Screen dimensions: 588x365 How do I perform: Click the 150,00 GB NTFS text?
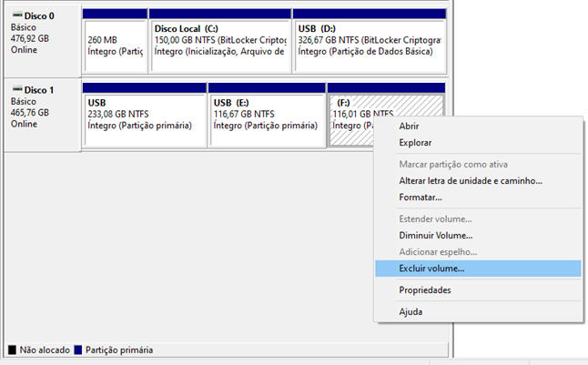click(x=185, y=40)
